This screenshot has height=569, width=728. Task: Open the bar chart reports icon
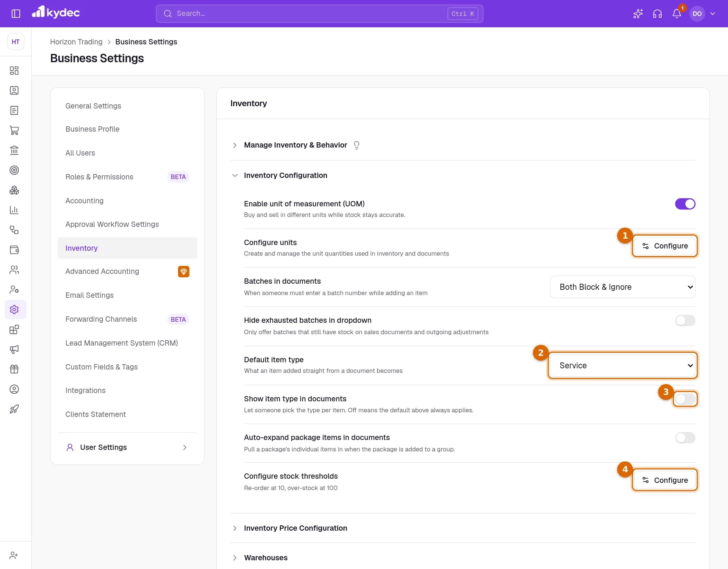pos(14,210)
